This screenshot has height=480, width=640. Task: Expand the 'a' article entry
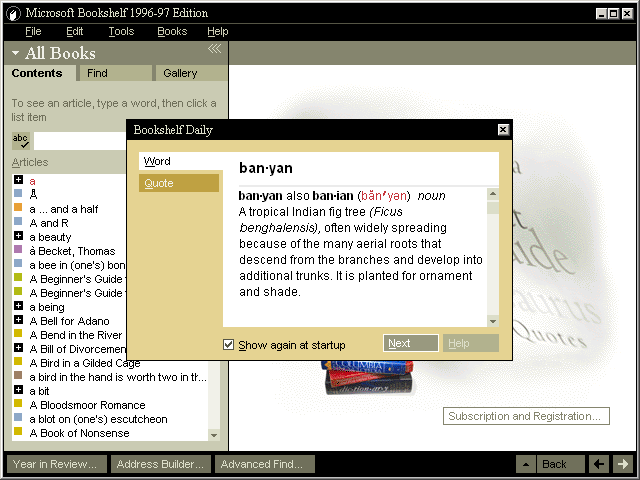18,180
